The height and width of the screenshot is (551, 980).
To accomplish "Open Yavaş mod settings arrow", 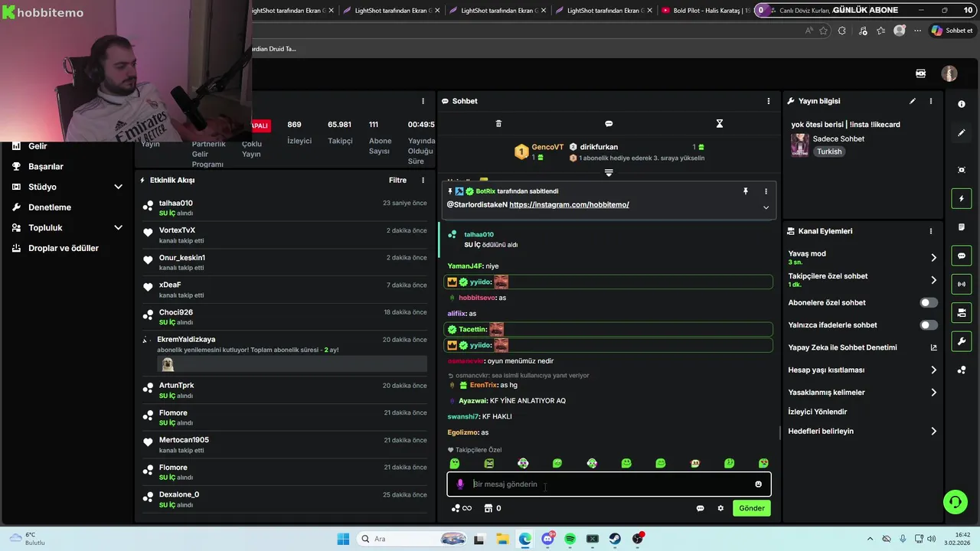I will tap(933, 258).
